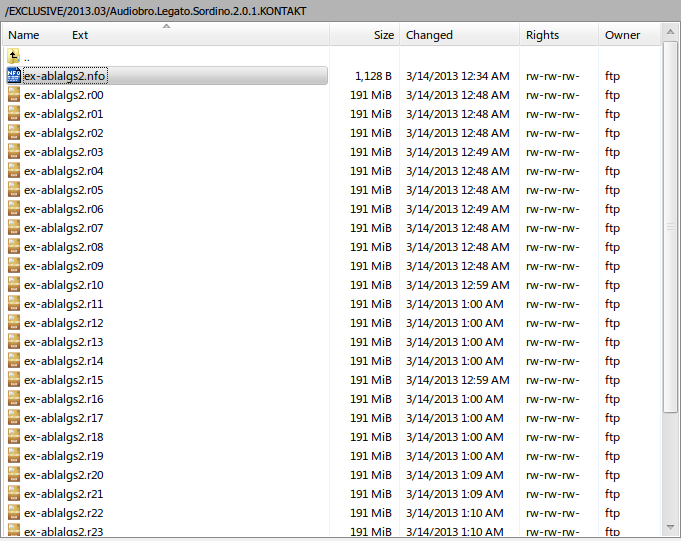Select the file name ex-ablalgs2.r22
681x541 pixels.
(x=64, y=513)
